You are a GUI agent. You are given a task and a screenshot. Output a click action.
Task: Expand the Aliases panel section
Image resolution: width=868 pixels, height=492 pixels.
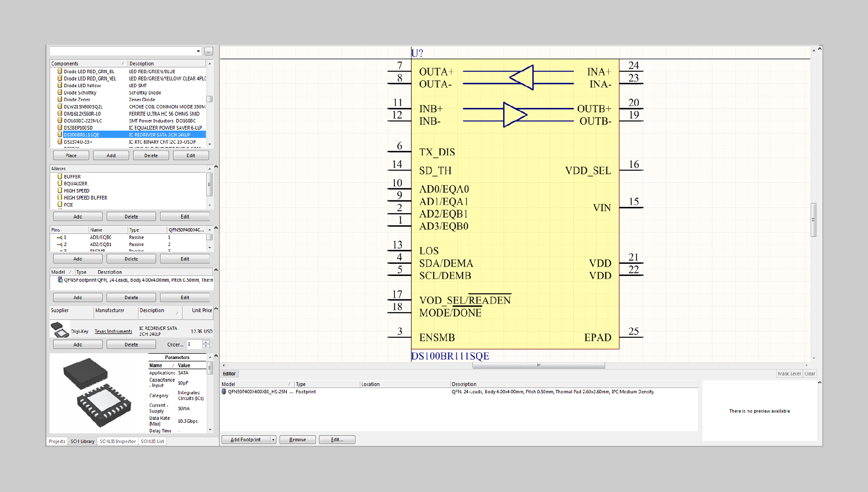click(207, 168)
